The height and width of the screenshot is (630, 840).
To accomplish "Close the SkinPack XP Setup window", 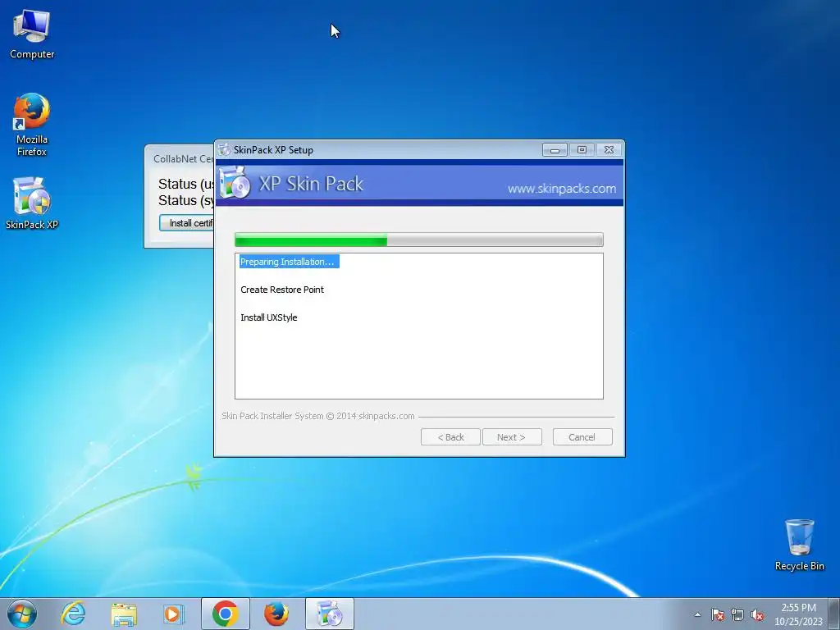I will pyautogui.click(x=609, y=150).
